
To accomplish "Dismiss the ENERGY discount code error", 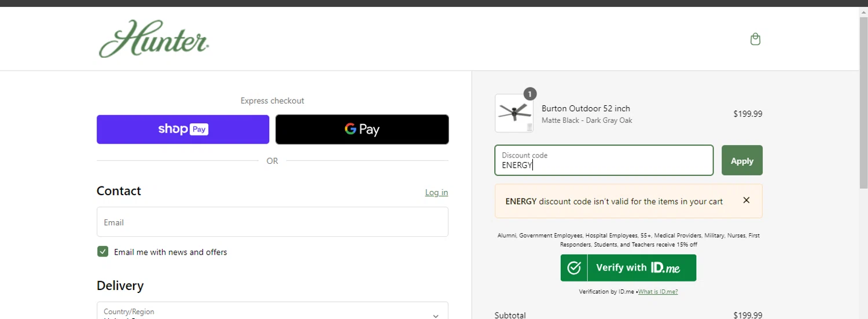I will (x=746, y=200).
